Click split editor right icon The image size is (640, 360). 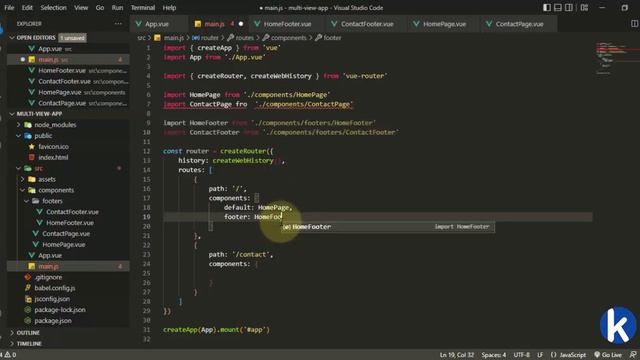point(634,24)
